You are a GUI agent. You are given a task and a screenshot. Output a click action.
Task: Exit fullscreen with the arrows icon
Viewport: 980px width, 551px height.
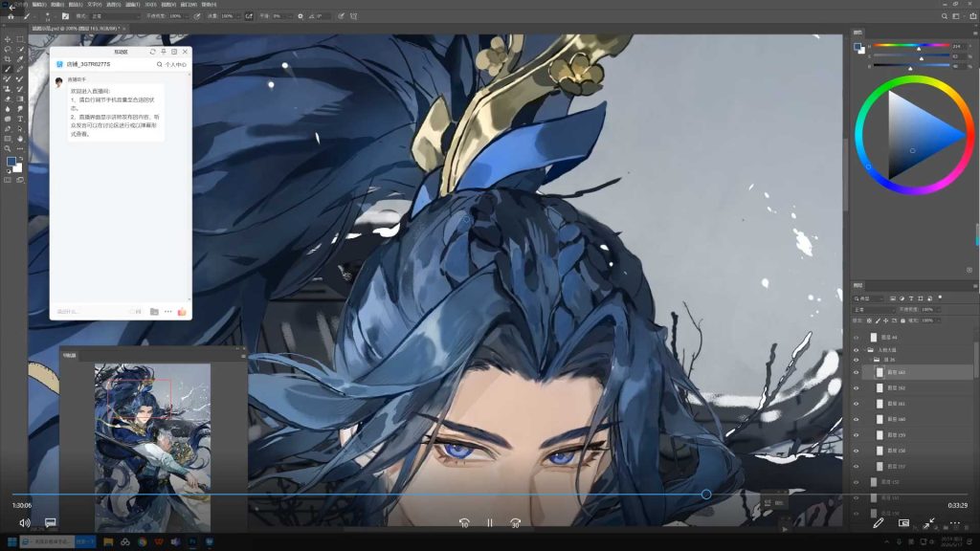[x=928, y=523]
